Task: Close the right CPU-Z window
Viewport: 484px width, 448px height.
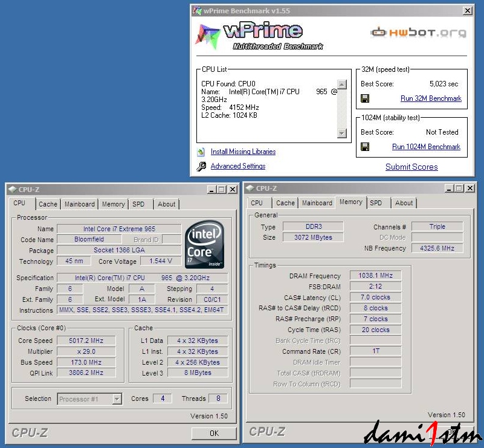Action: point(470,188)
